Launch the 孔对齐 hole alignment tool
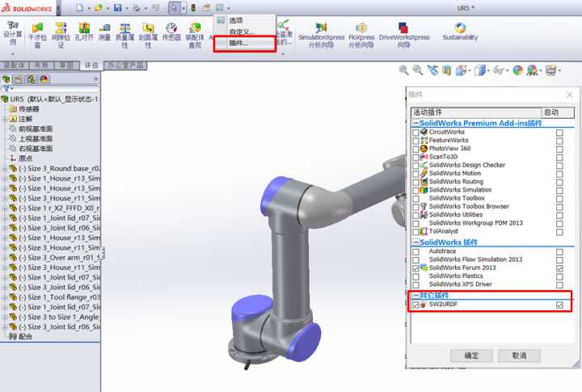582x392 pixels. [84, 32]
